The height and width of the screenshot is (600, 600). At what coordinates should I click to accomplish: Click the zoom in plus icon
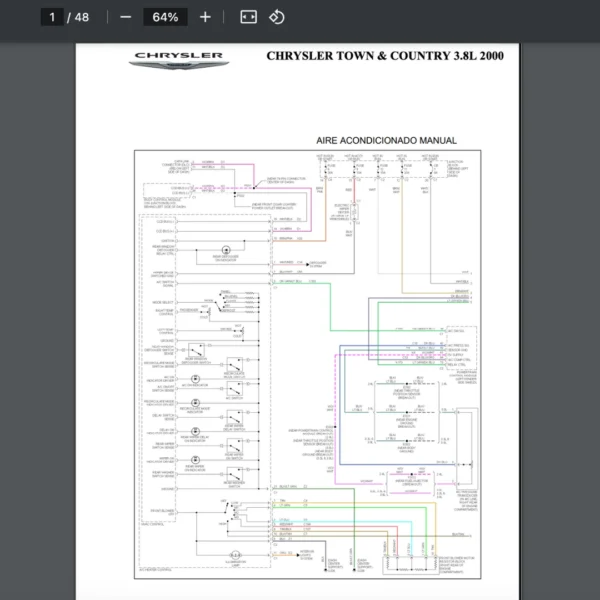coord(205,17)
